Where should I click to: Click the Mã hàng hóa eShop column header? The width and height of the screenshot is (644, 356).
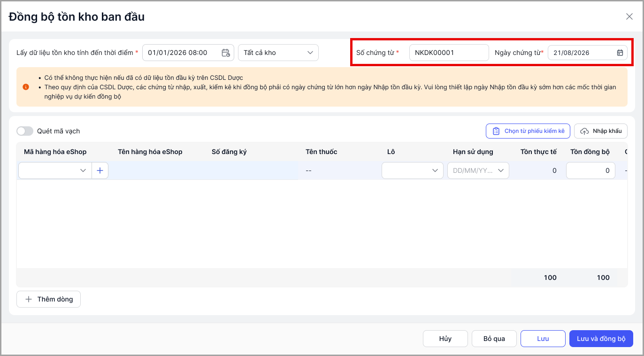(x=55, y=152)
